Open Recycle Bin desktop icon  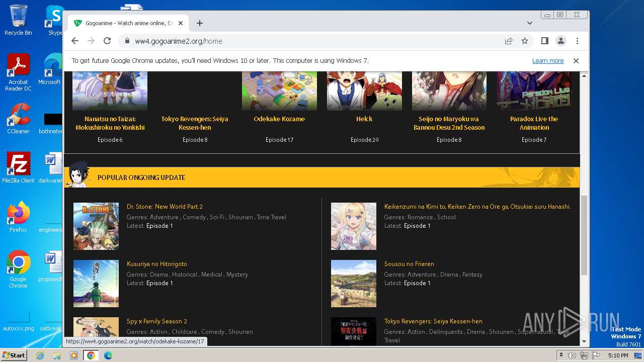click(18, 20)
